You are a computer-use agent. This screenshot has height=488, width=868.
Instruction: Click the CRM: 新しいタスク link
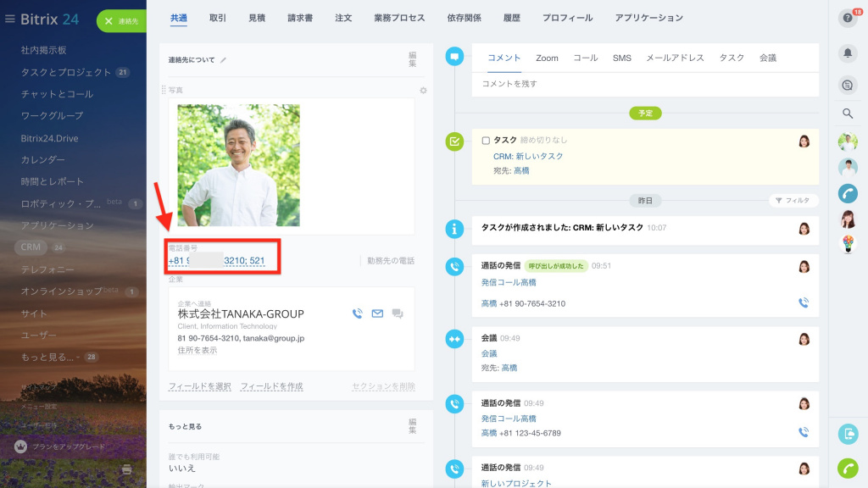tap(528, 156)
